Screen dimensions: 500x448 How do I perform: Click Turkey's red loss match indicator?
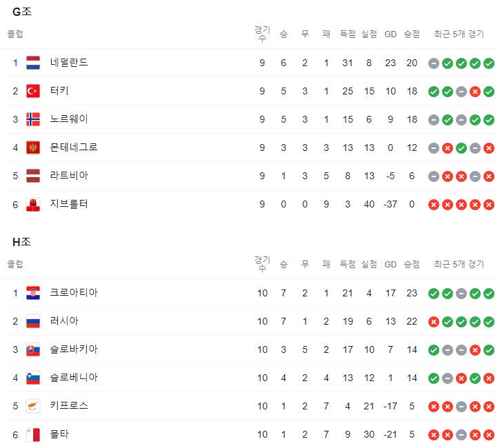click(x=475, y=92)
